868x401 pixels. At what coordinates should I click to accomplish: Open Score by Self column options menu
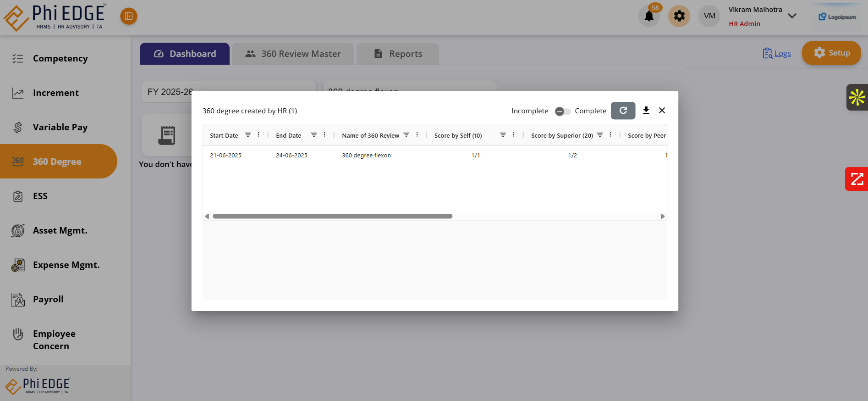(x=514, y=135)
